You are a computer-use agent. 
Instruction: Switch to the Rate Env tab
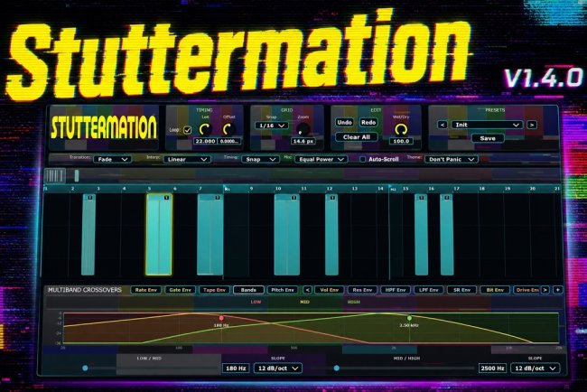pos(146,290)
